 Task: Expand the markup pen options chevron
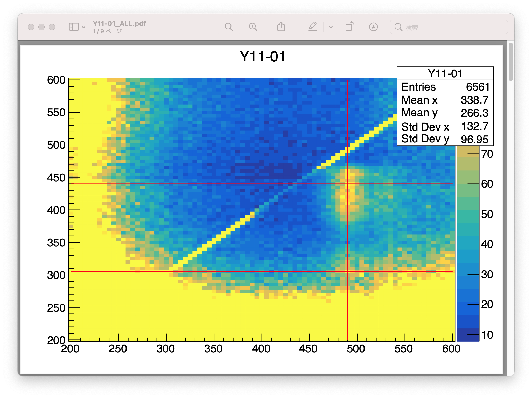pos(331,27)
